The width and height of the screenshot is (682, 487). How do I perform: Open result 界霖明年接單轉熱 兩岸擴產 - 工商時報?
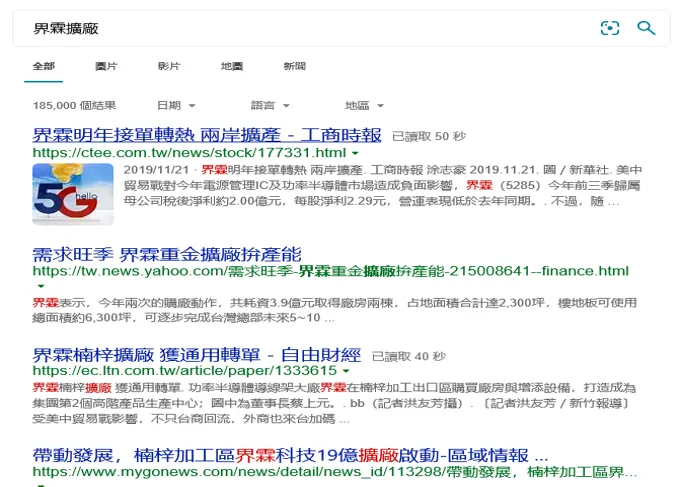[x=207, y=135]
